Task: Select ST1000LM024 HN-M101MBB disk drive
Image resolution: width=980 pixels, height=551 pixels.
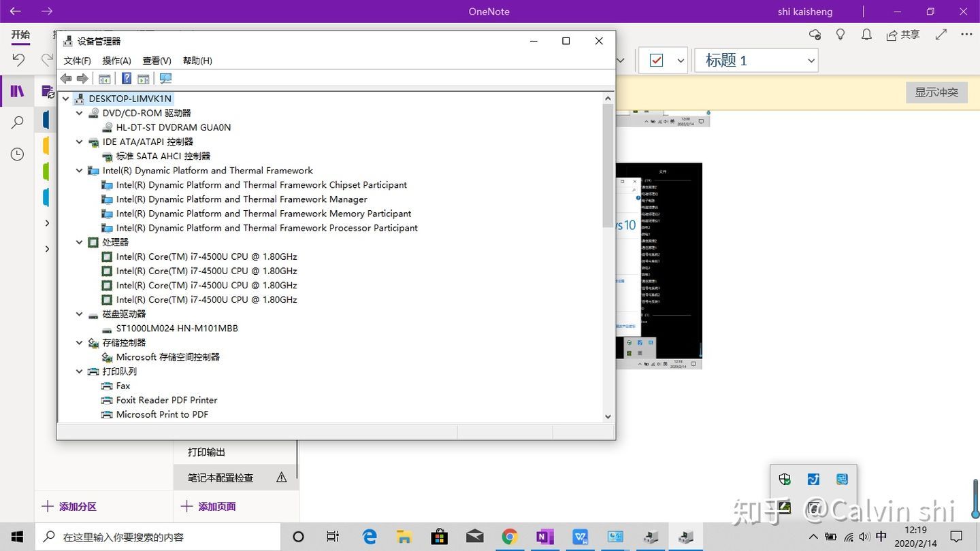Action: [x=177, y=328]
